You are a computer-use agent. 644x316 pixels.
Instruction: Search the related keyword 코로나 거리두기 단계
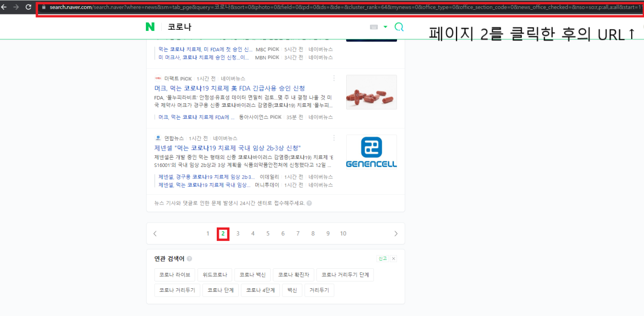tap(345, 275)
